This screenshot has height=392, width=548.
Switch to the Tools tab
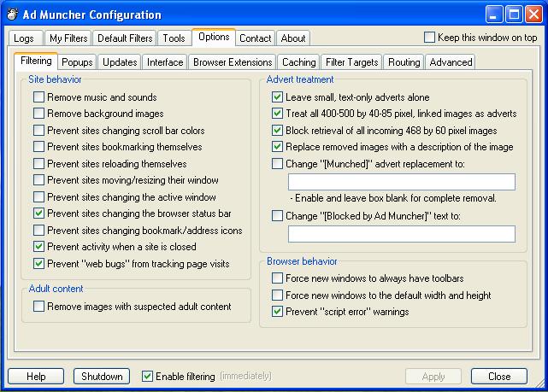coord(174,38)
